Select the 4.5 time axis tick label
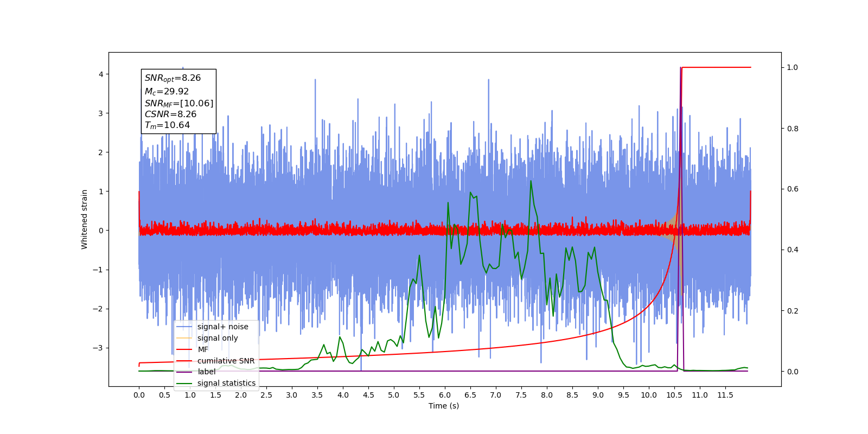The image size is (868, 434). (368, 395)
